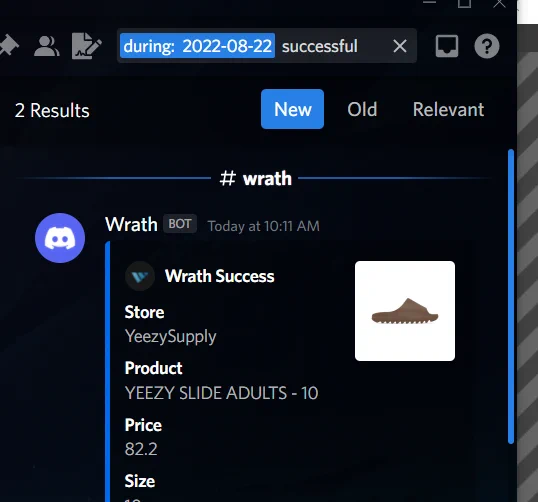
Task: Maximize the Discord window
Action: [464, 3]
